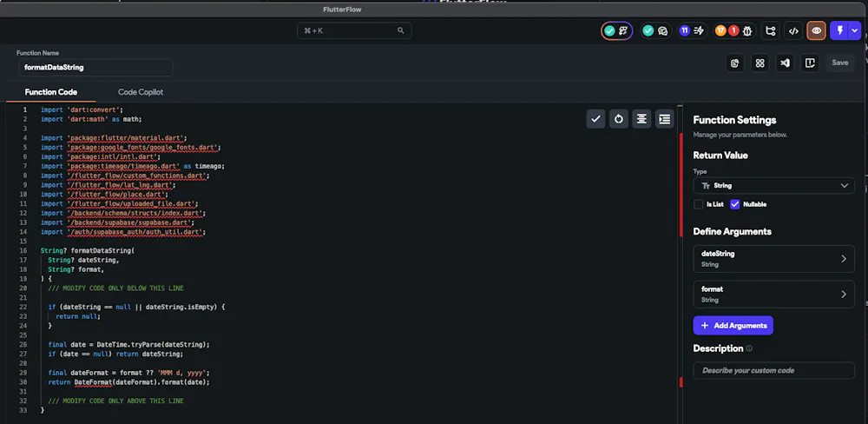Click the Add Arguments button

pos(733,325)
